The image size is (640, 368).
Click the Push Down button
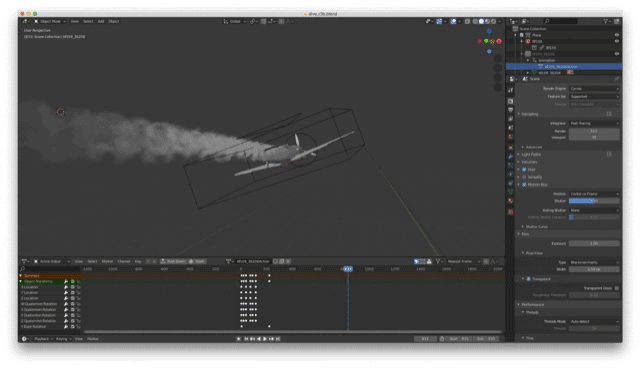[x=173, y=261]
